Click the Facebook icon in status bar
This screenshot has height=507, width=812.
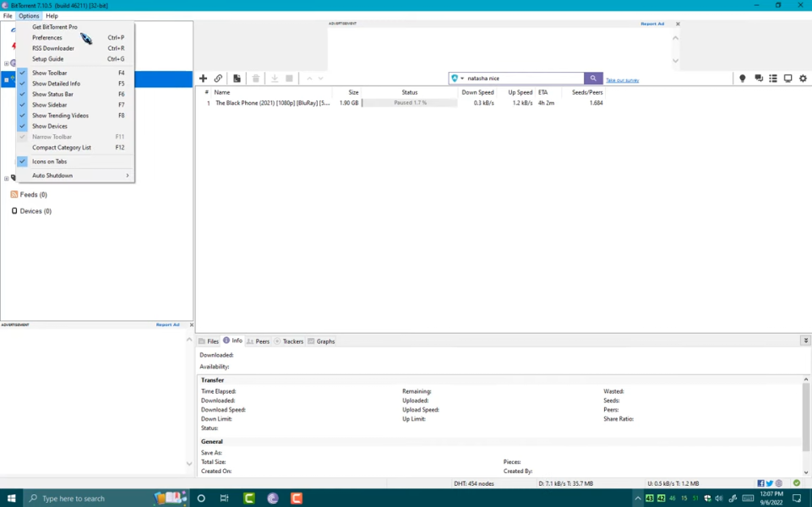[760, 483]
